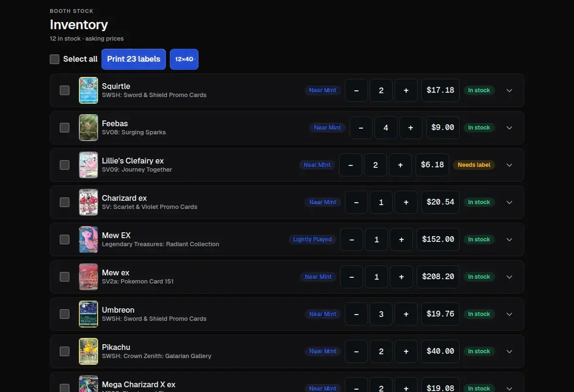Click the Umbreon Near Mint badge

pyautogui.click(x=323, y=314)
